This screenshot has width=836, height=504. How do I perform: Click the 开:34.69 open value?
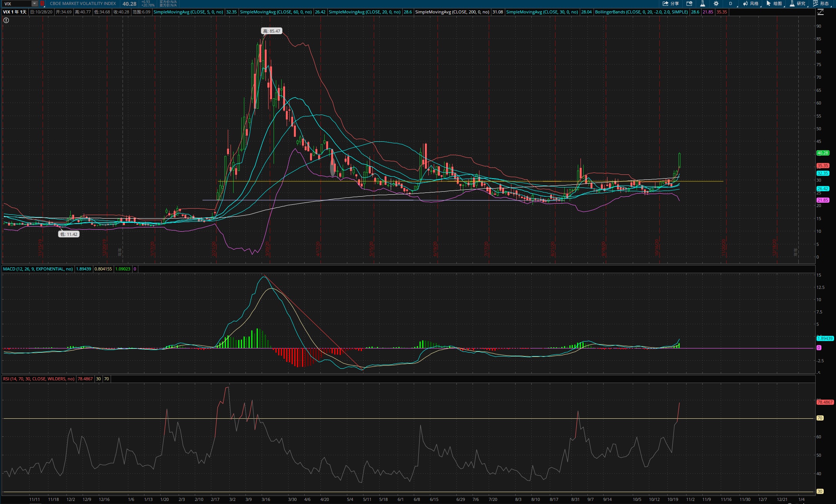point(64,12)
